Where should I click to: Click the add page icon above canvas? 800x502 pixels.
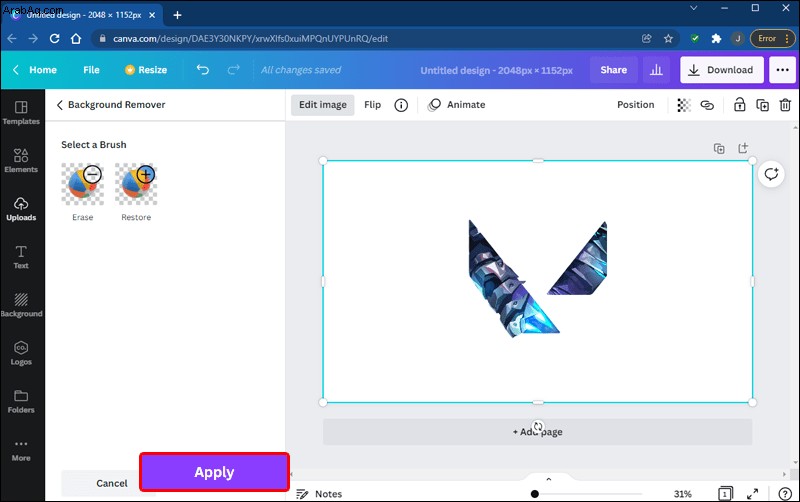click(x=743, y=148)
